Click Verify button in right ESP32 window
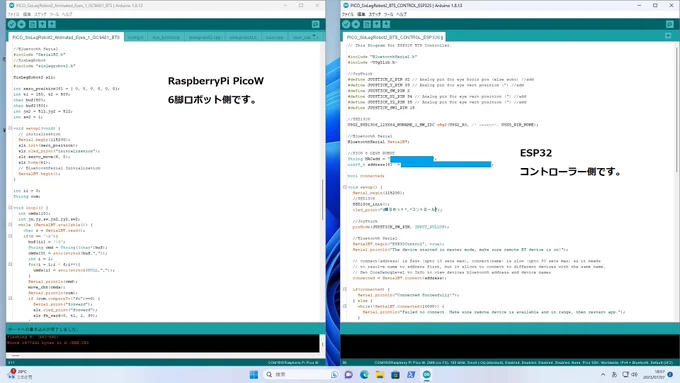Image resolution: width=680 pixels, height=383 pixels. (x=346, y=24)
